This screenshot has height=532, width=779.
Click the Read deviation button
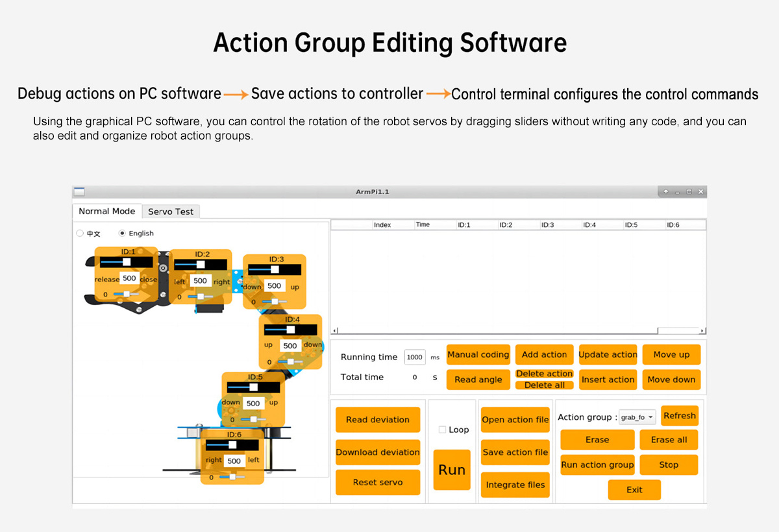coord(377,420)
